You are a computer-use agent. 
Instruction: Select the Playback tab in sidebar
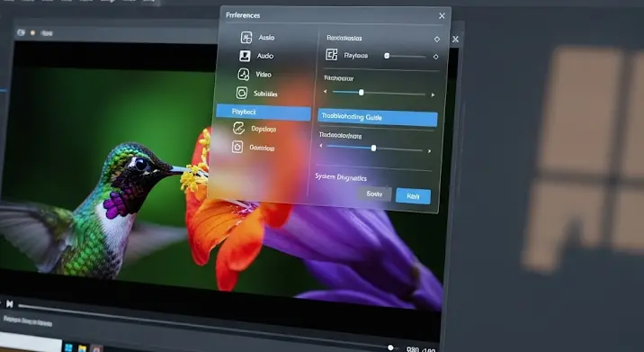[x=264, y=113]
